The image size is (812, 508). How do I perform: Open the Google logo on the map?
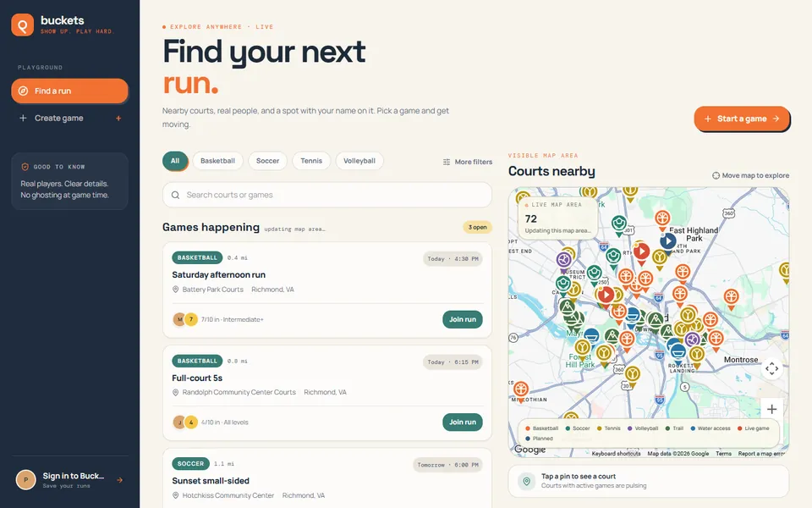(x=529, y=450)
